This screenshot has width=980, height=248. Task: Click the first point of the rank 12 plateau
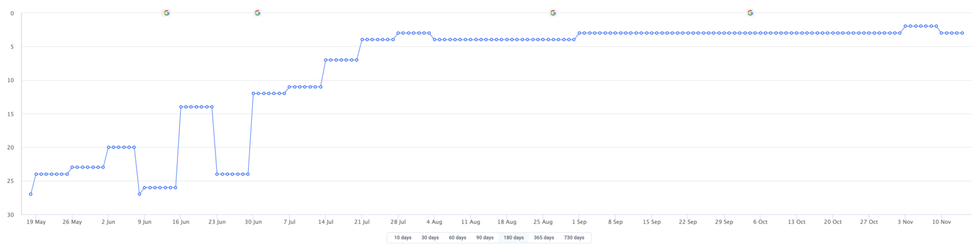click(x=253, y=93)
